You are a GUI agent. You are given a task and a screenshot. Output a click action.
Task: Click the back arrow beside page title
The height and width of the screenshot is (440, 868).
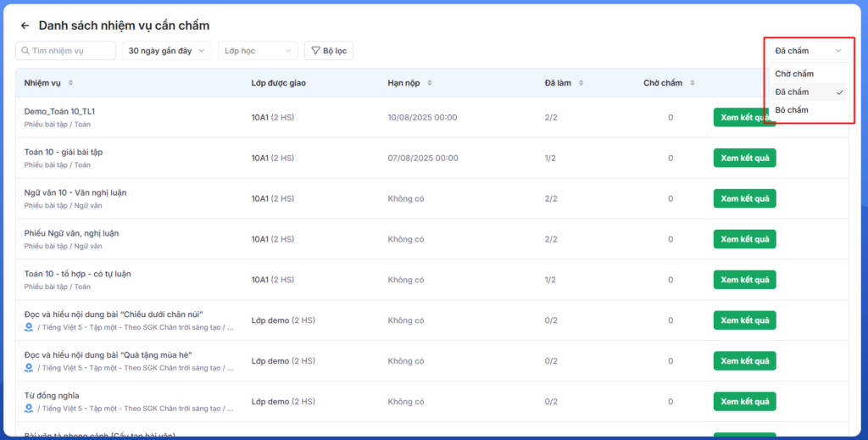click(25, 26)
